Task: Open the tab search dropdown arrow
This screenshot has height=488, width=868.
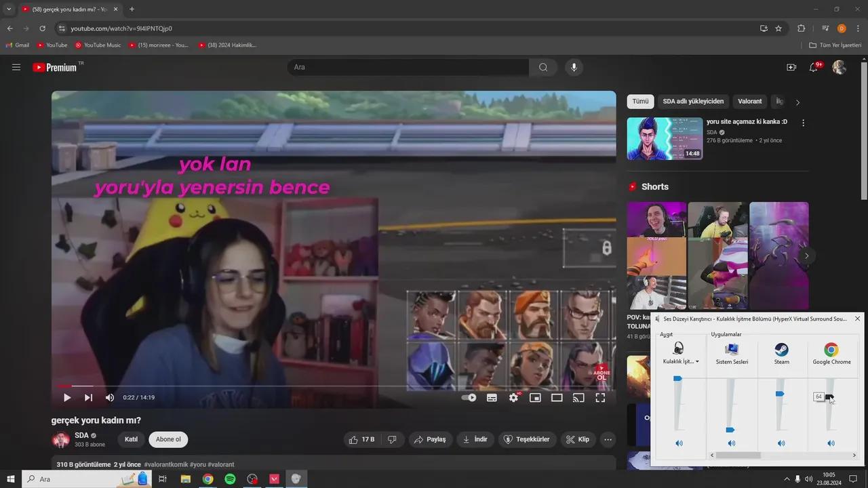Action: [9, 9]
